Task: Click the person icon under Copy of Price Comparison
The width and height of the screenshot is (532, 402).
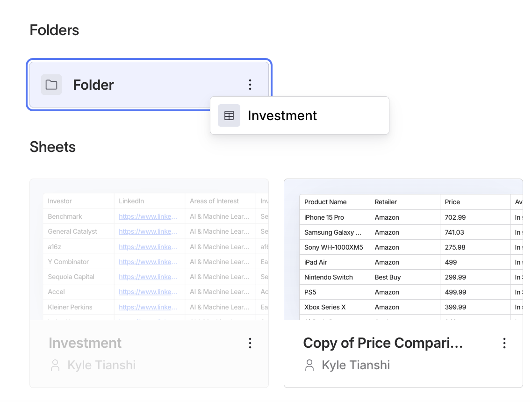Action: coord(309,365)
